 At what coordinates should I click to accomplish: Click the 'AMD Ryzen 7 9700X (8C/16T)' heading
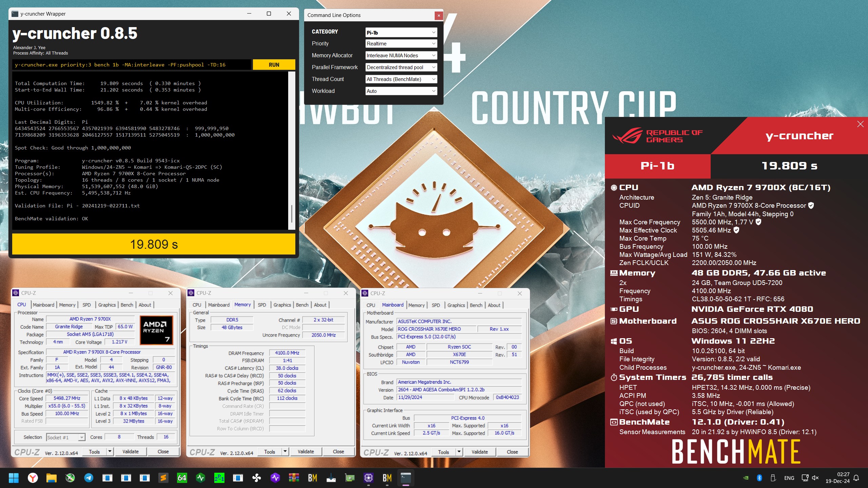pos(761,187)
